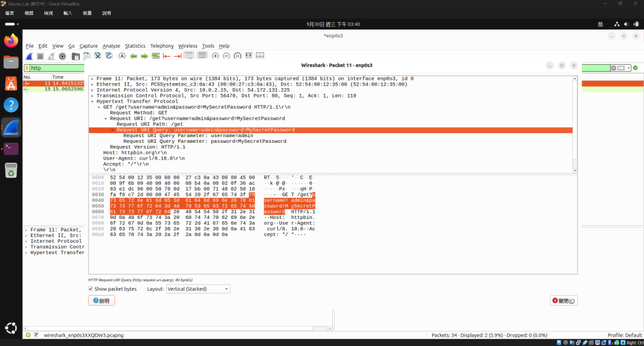Reset text to normal size
644x346 pixels.
coord(237,56)
